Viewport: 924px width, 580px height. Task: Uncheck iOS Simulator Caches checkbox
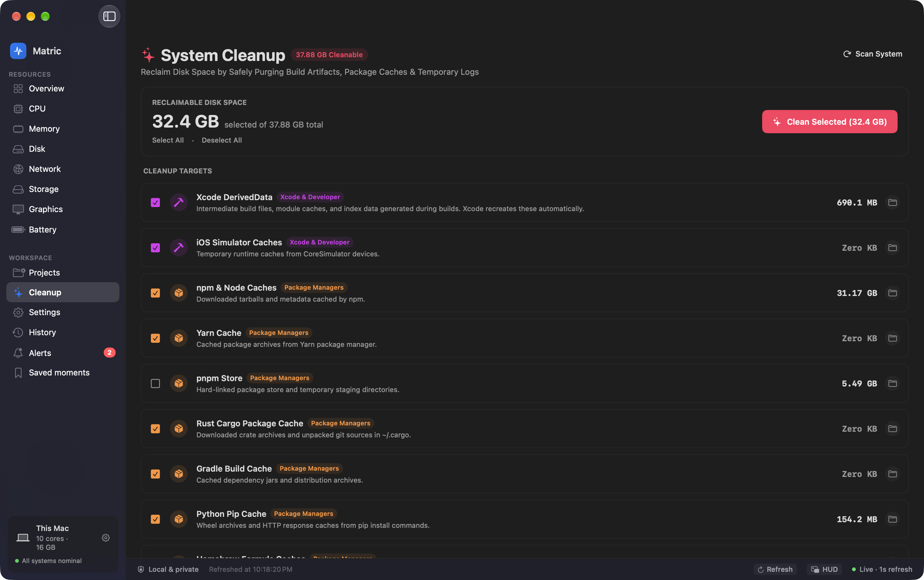(x=155, y=248)
